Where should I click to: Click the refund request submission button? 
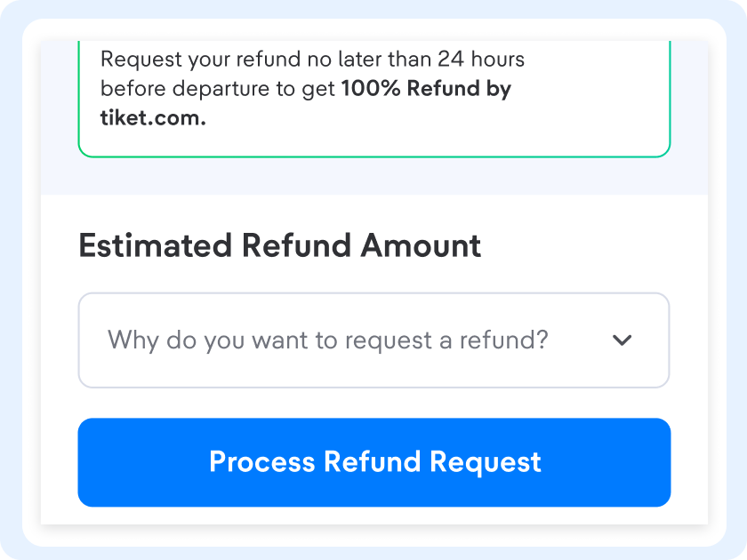click(373, 462)
